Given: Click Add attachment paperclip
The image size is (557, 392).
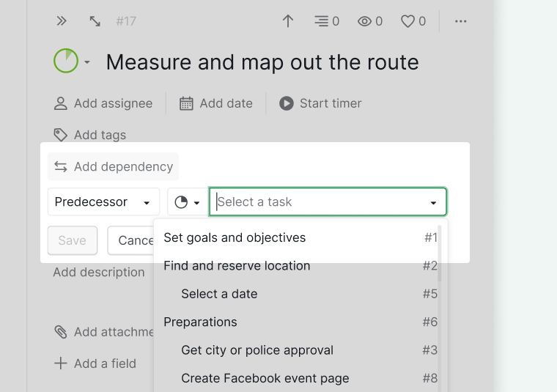Looking at the screenshot, I should tap(60, 332).
